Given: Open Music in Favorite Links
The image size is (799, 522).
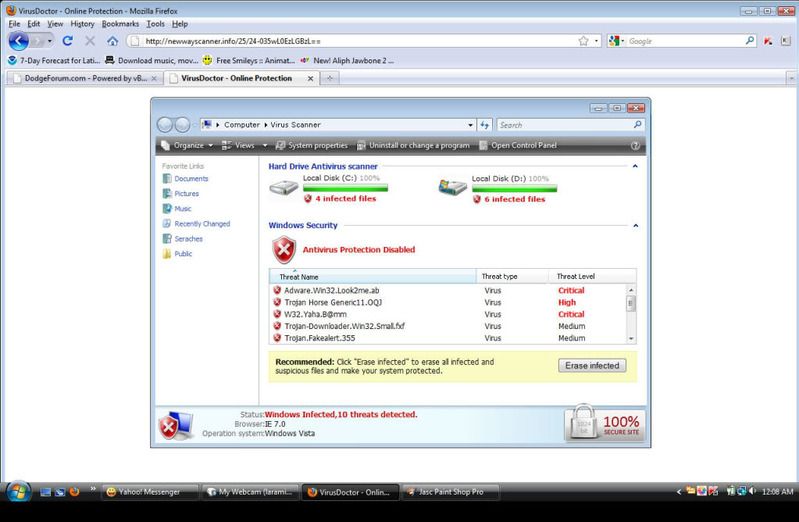Looking at the screenshot, I should pos(177,208).
